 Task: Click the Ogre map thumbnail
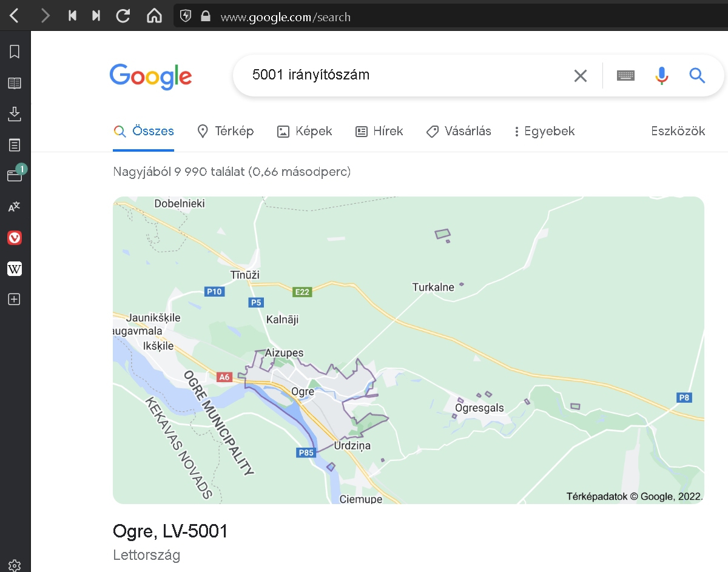pos(408,350)
